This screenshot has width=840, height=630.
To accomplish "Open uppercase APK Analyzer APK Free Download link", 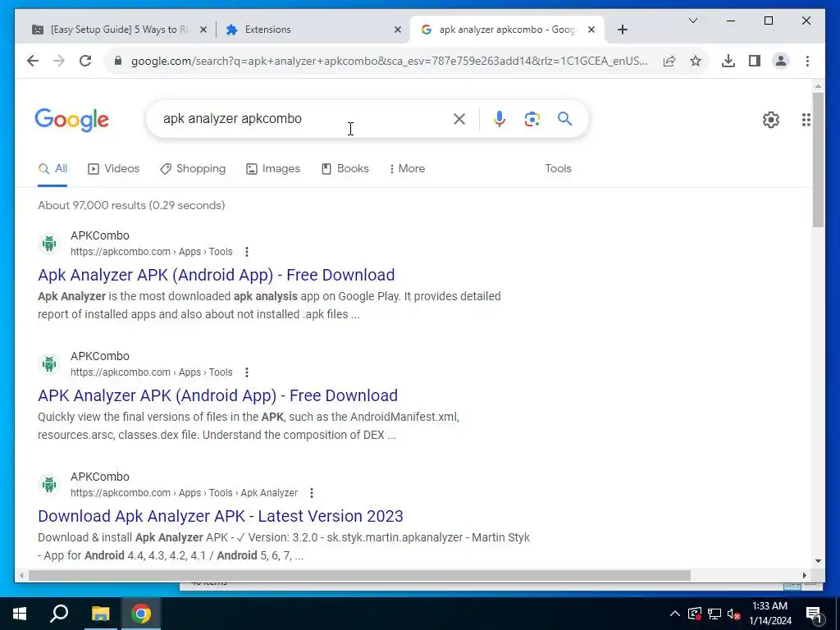I will point(217,395).
